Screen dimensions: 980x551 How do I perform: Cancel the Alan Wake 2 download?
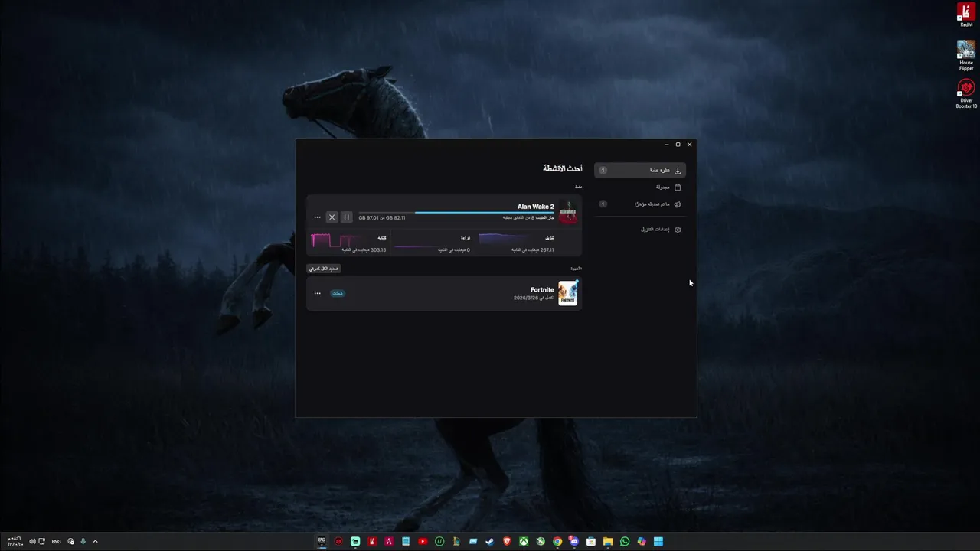[x=332, y=217]
